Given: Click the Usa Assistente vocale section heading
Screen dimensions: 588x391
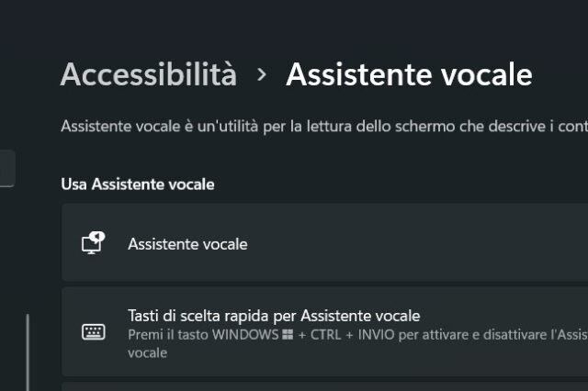Looking at the screenshot, I should [137, 184].
